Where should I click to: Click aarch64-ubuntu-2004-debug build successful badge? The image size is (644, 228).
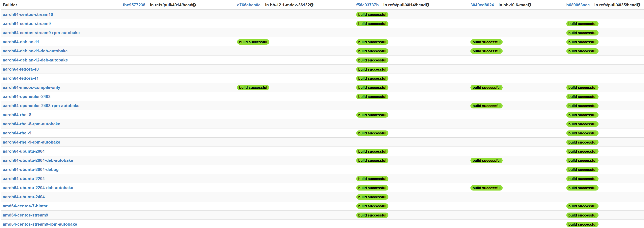(582, 170)
